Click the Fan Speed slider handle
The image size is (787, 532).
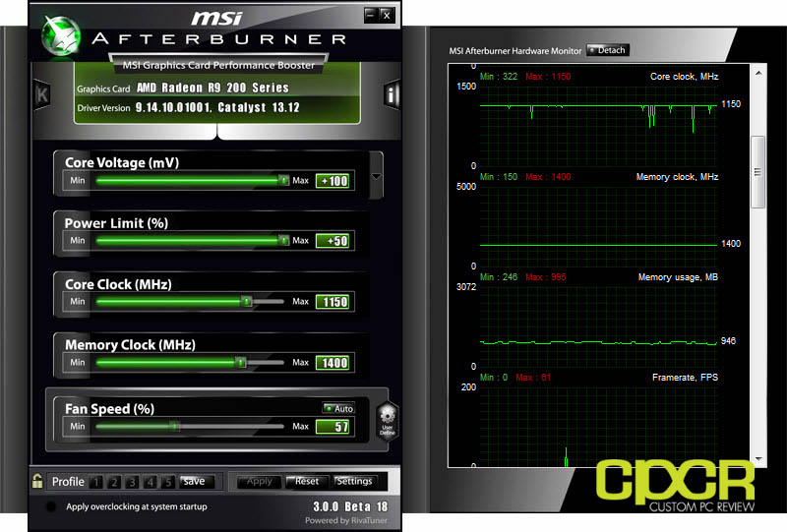coord(175,426)
